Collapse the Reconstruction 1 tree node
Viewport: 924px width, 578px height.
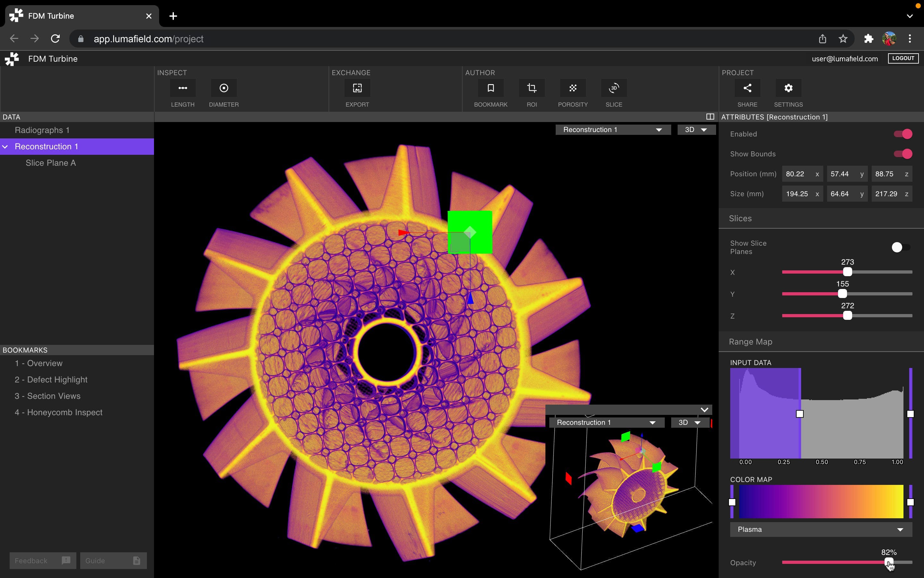[x=5, y=147]
